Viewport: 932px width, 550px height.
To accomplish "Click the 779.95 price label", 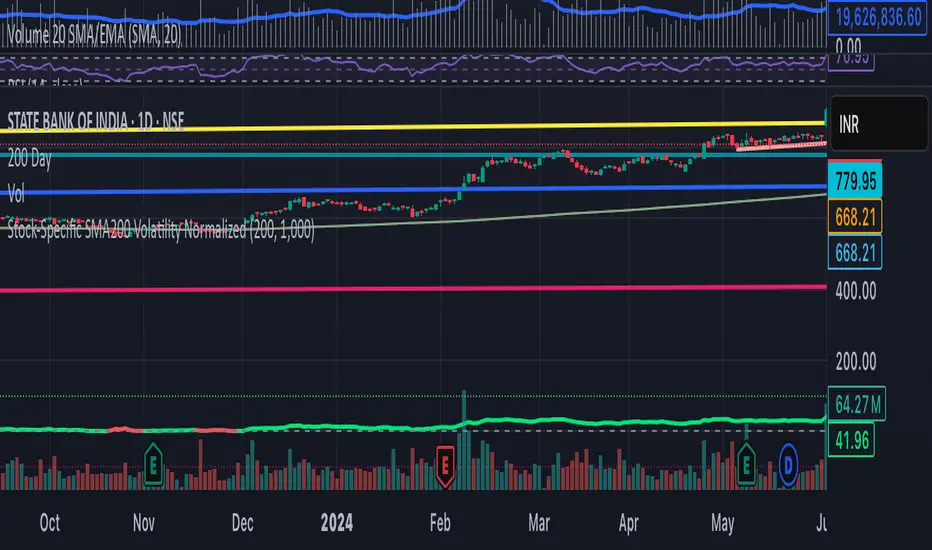I will click(855, 181).
